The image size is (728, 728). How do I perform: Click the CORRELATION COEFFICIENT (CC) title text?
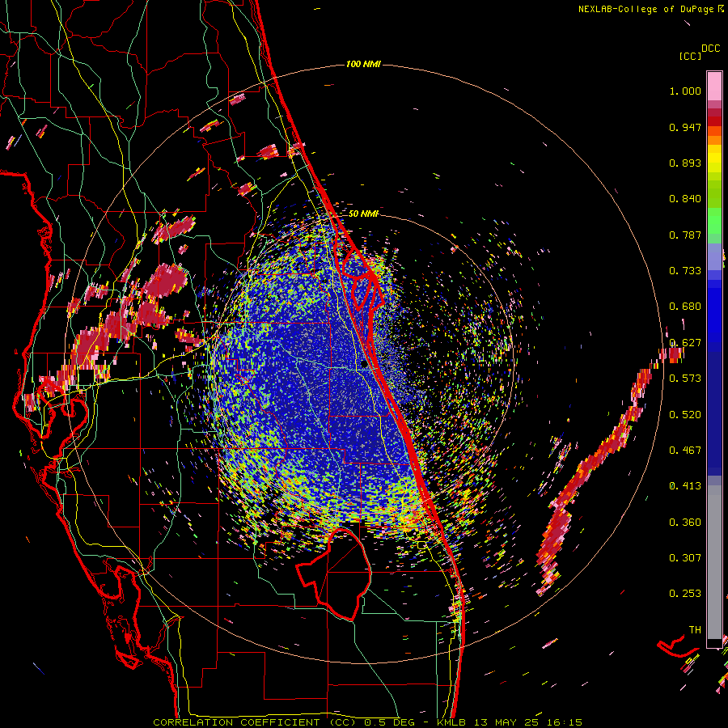coord(255,722)
